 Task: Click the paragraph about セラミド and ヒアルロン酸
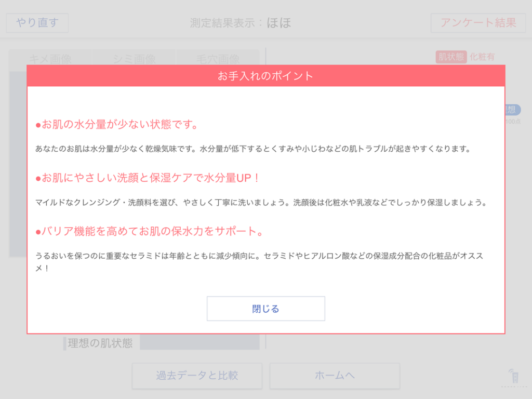[259, 262]
